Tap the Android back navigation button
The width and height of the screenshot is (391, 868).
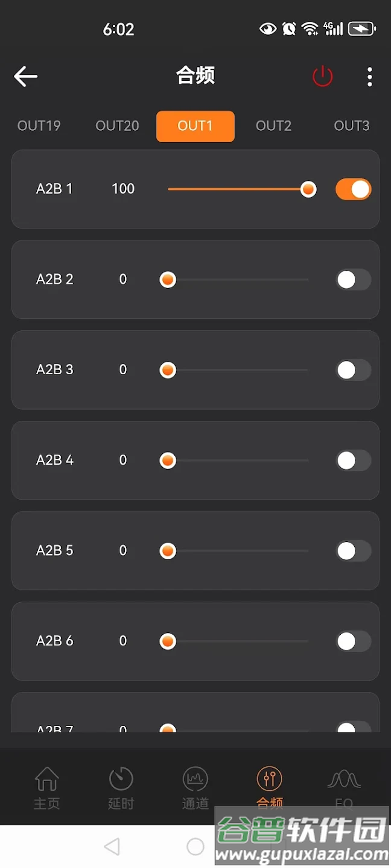[112, 846]
